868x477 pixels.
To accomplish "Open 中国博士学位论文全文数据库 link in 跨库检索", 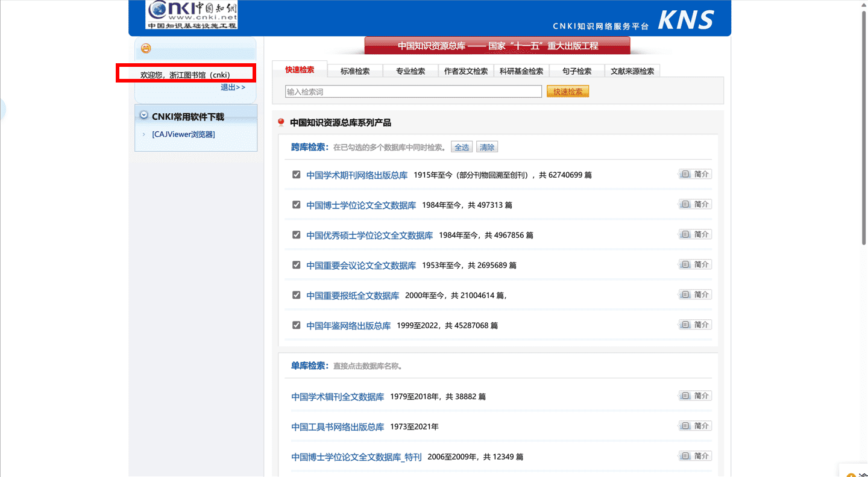I will point(361,205).
